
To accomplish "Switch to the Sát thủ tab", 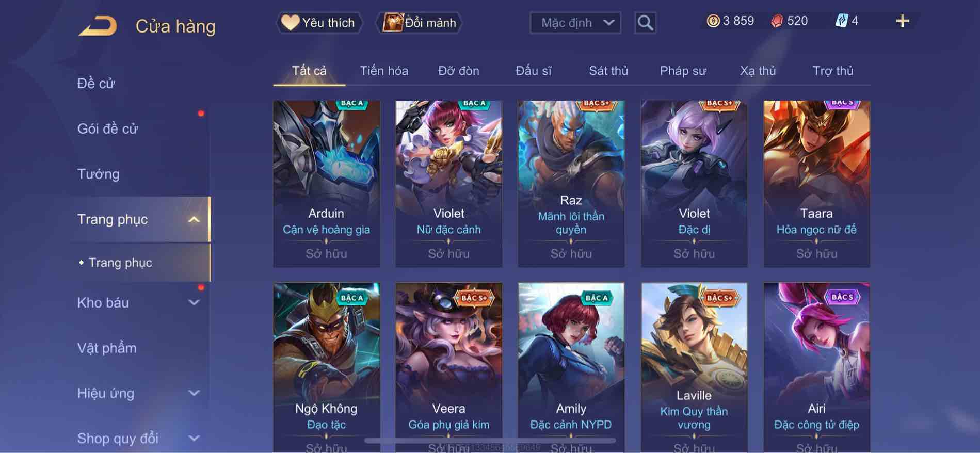I will (x=608, y=71).
